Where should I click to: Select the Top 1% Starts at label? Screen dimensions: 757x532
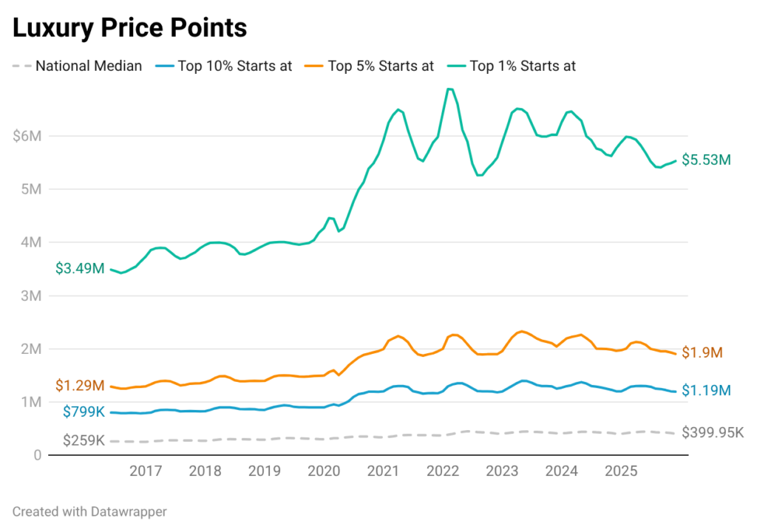click(523, 66)
